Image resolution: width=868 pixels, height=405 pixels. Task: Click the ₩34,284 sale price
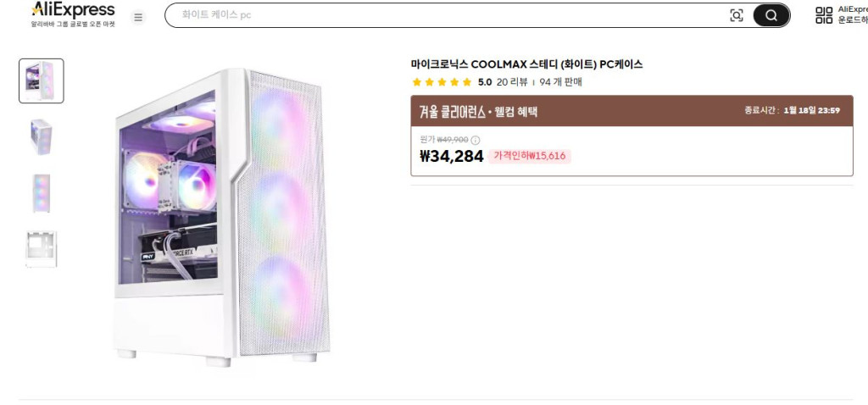[451, 156]
